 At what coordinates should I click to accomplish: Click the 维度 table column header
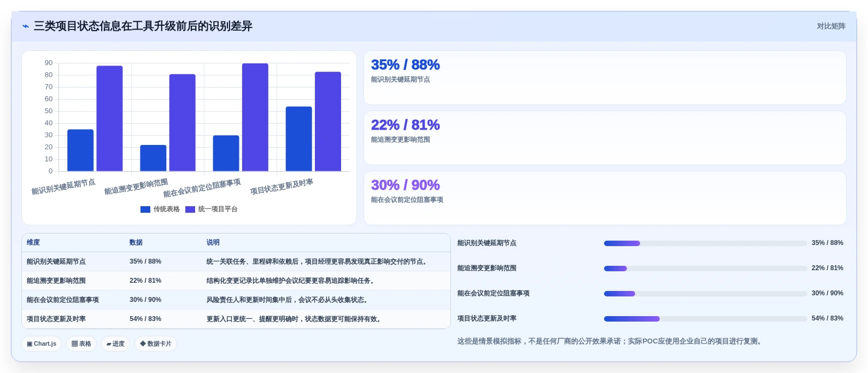pos(33,242)
